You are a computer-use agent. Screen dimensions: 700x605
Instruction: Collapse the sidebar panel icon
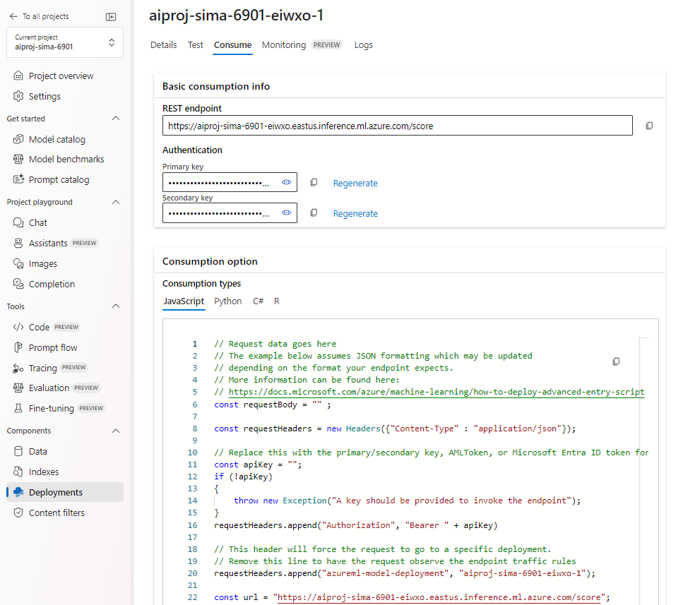click(x=111, y=17)
